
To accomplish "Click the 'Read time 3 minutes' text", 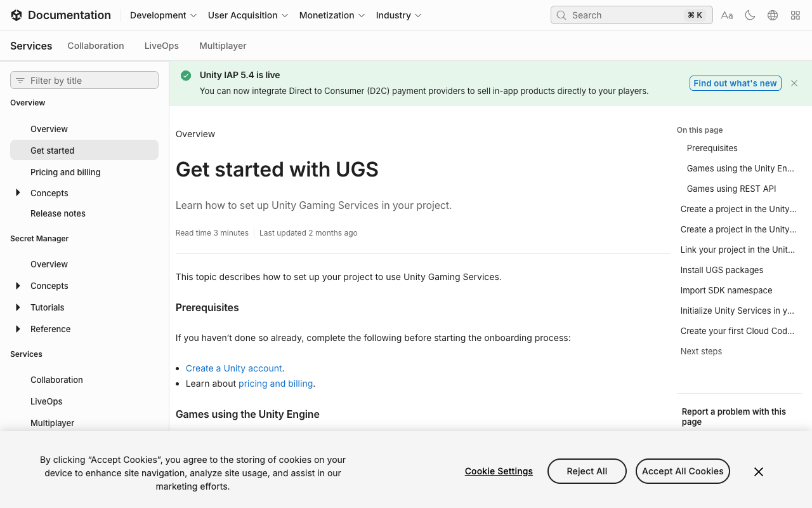I will click(212, 233).
